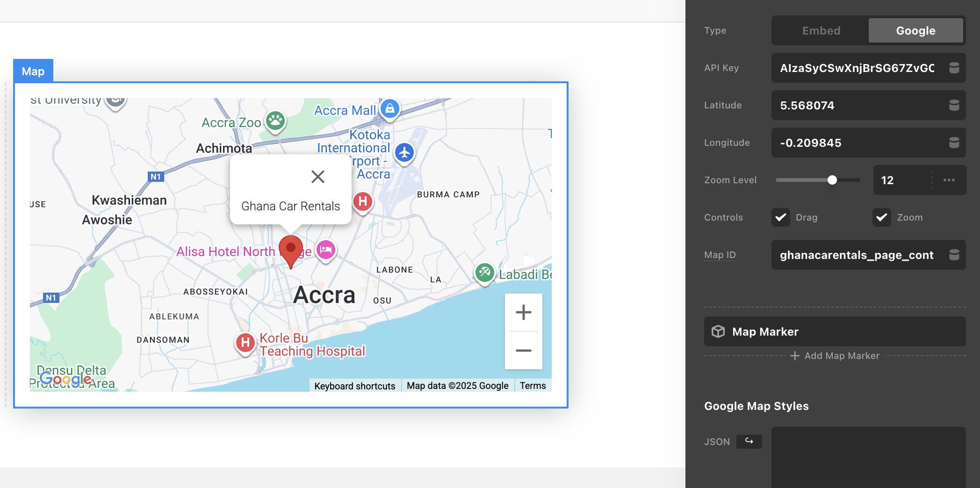Click the Kwashieman map label

[129, 200]
